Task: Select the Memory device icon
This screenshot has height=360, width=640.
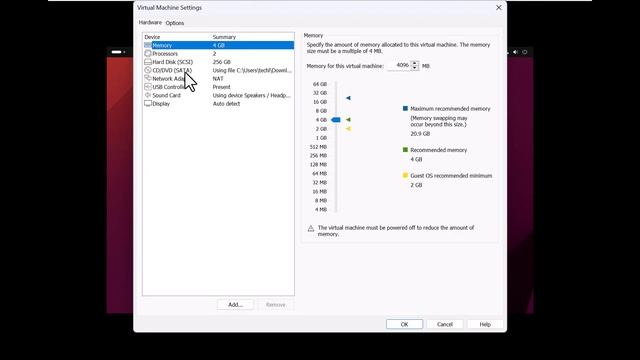Action: [x=148, y=45]
